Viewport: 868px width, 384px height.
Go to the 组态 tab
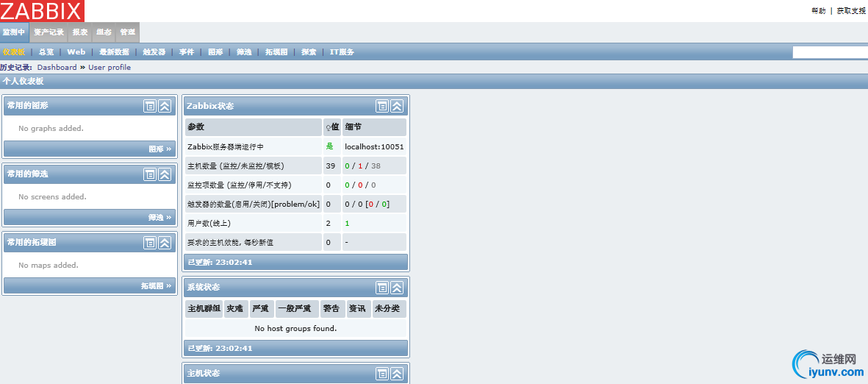tap(104, 32)
